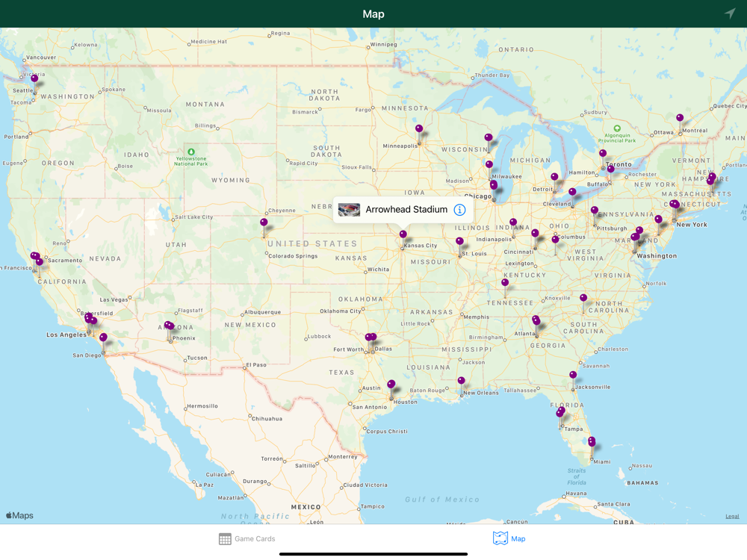Select the purple pin at Green Bay, Wisconsin
This screenshot has width=747, height=560.
pos(489,137)
